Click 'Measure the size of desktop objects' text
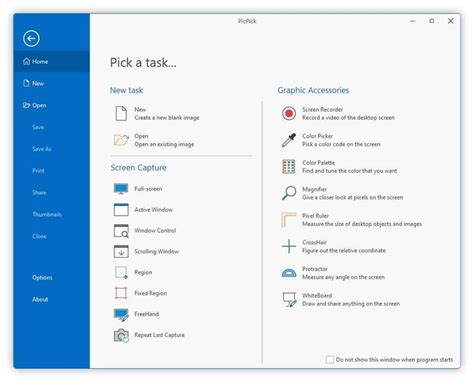 point(362,224)
